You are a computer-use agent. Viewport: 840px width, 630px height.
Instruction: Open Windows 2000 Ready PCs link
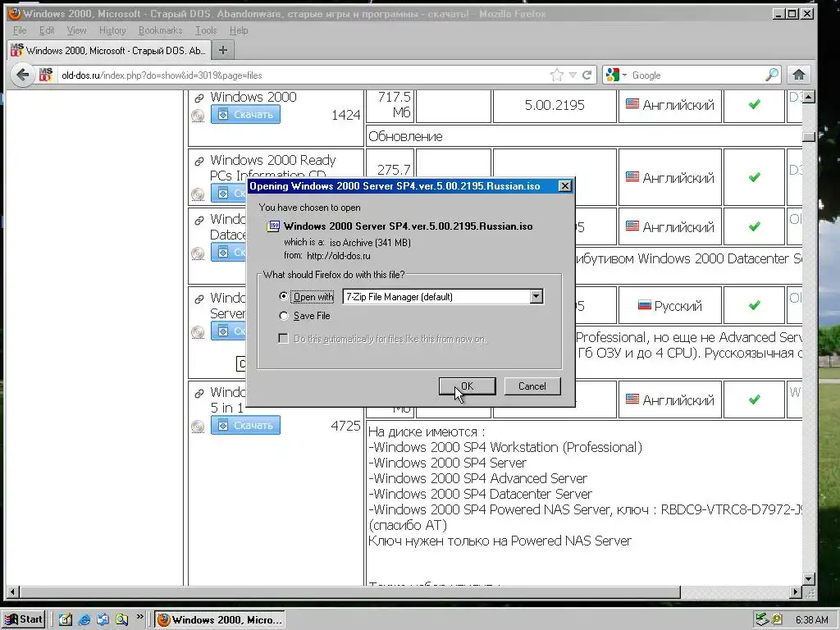pos(272,167)
